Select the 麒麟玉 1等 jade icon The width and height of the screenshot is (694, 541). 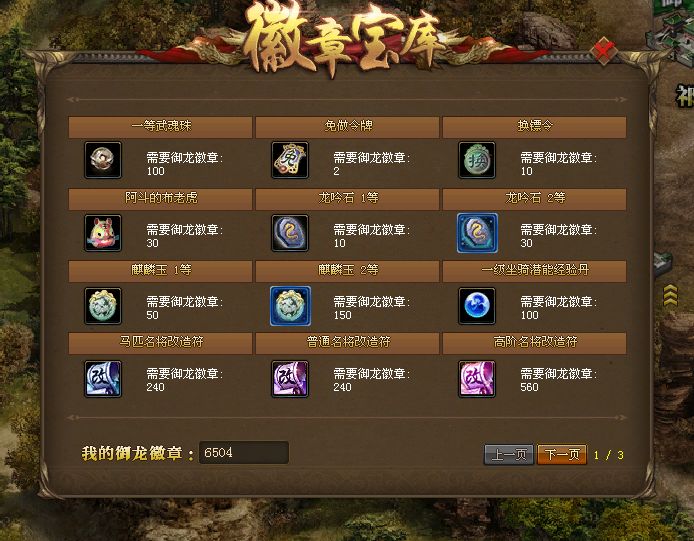pyautogui.click(x=103, y=305)
